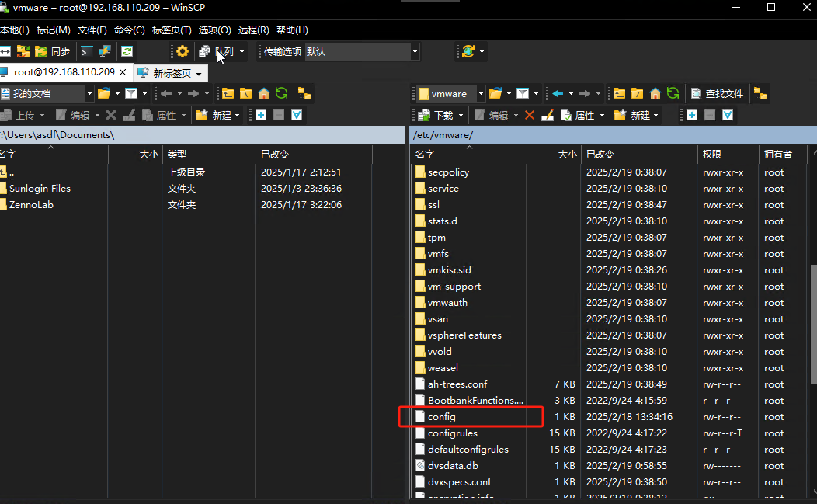Invert remote file selection icon
The width and height of the screenshot is (817, 504).
[x=728, y=115]
